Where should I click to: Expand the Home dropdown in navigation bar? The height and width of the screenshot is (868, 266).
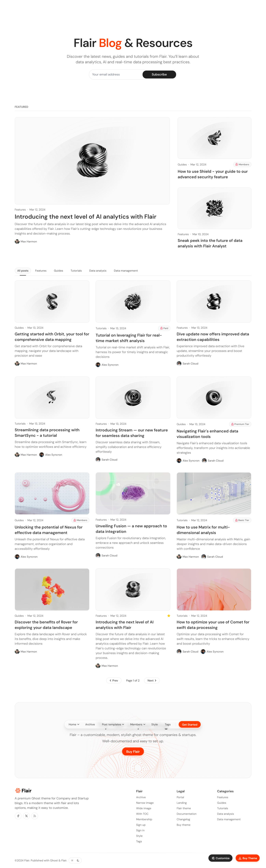tap(74, 724)
